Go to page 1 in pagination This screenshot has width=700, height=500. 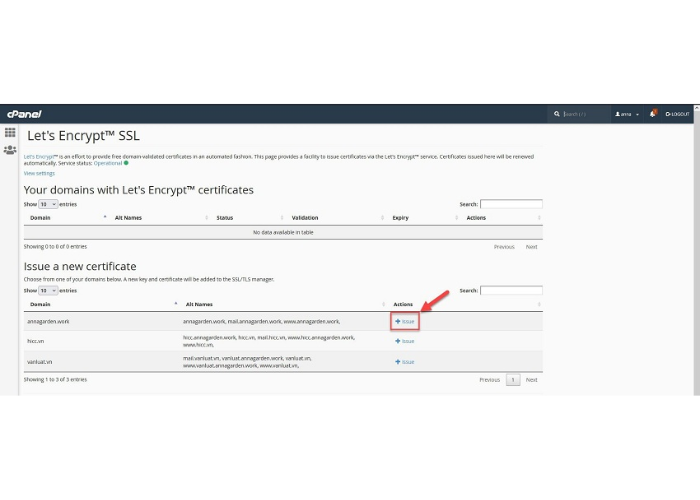[513, 380]
